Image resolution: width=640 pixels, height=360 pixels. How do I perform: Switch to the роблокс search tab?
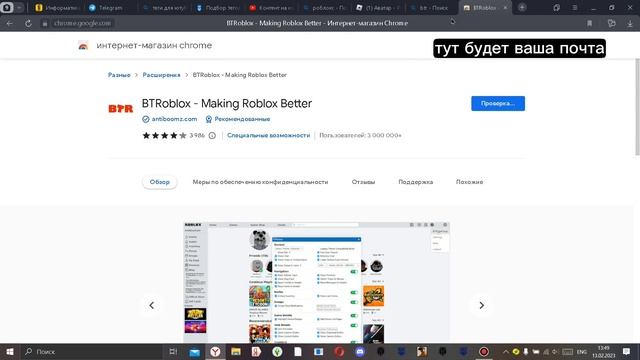(x=324, y=7)
